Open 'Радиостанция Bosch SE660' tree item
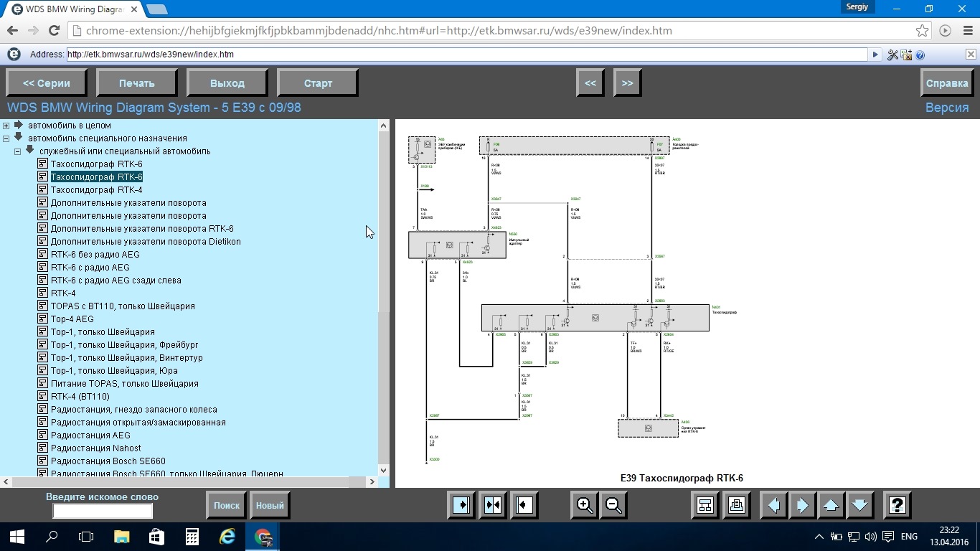Screen dimensions: 980x551 pos(108,461)
